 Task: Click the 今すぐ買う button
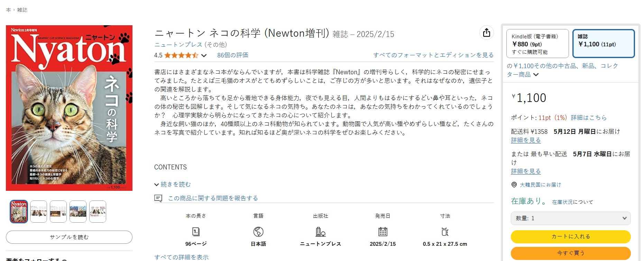tap(571, 253)
